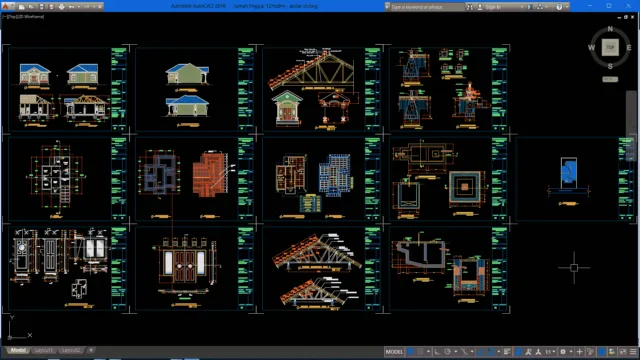This screenshot has width=640, height=360.
Task: Open polar tracking angles dropdown arrow
Action: tap(455, 351)
